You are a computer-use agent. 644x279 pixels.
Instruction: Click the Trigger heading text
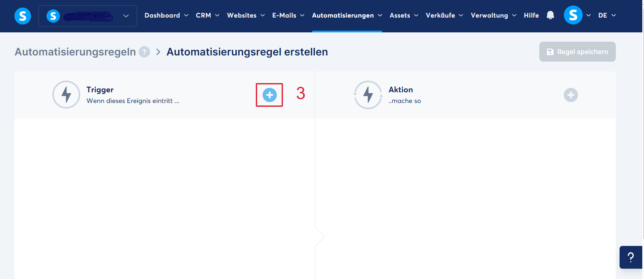click(x=100, y=90)
